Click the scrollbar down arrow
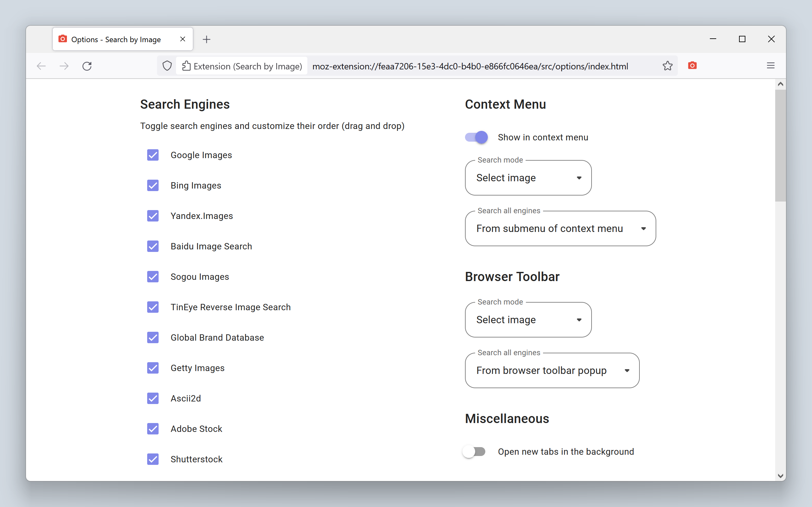Viewport: 812px width, 507px height. point(780,476)
